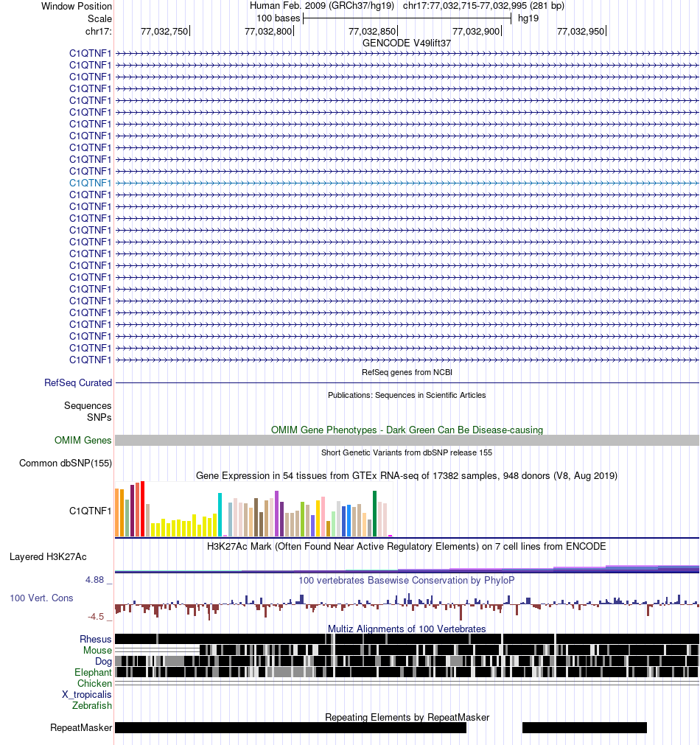Open Short Genetic Variants from dbSNP title
700x745 pixels.
[x=407, y=452]
